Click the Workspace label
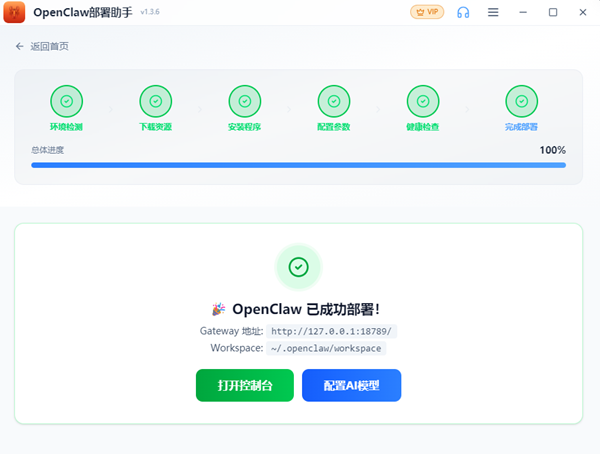Image resolution: width=600 pixels, height=454 pixels. click(237, 348)
